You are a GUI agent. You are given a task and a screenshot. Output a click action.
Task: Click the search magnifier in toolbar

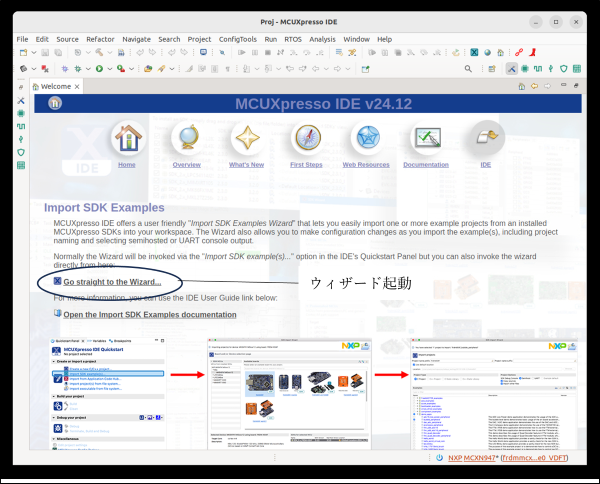click(468, 69)
